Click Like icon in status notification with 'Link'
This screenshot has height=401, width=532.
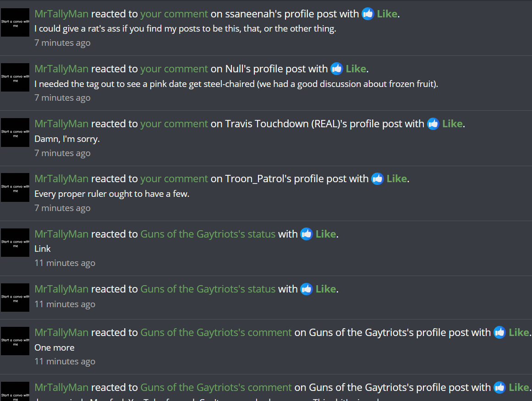click(307, 234)
